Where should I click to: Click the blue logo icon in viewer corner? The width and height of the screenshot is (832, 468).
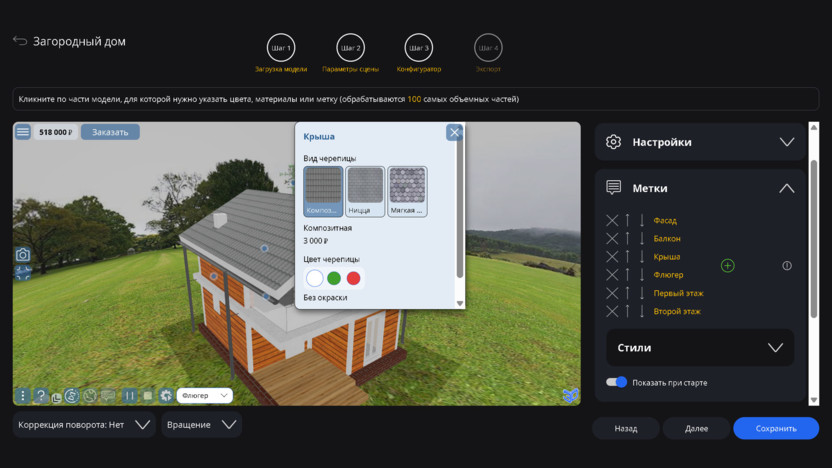click(x=570, y=395)
